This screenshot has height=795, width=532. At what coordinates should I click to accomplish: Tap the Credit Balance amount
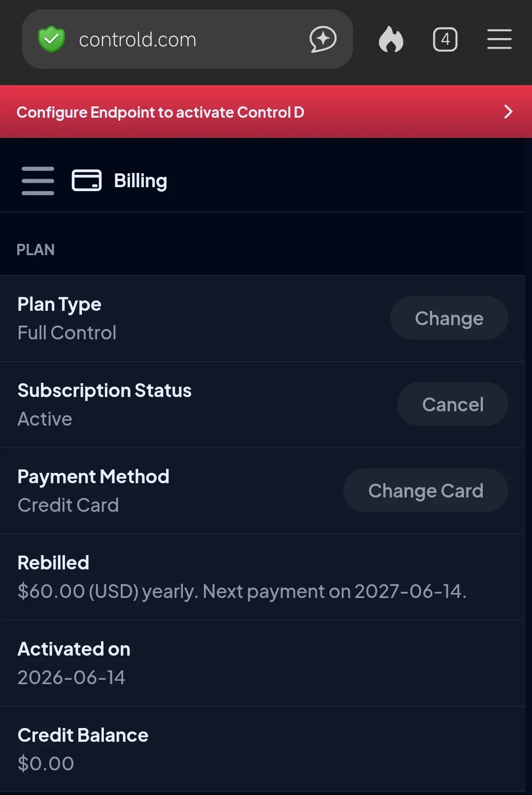(x=46, y=763)
